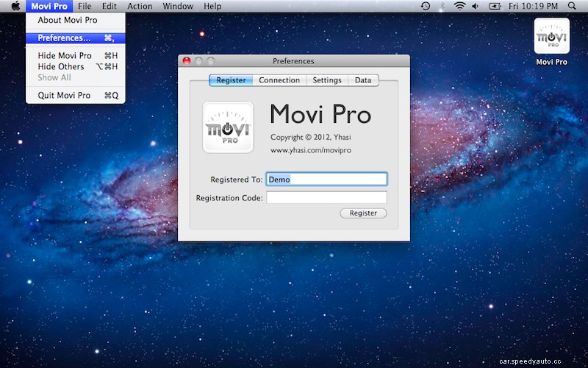The height and width of the screenshot is (368, 588).
Task: Select Quit Movi Pro menu item
Action: [65, 95]
